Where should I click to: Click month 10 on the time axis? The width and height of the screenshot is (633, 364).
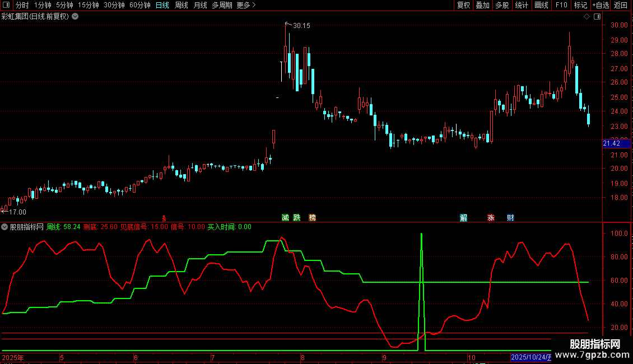point(472,357)
